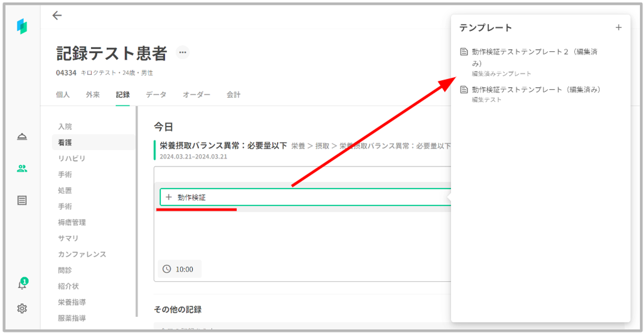This screenshot has height=333, width=644.
Task: Select リハビリ in the record sidebar
Action: click(x=71, y=158)
